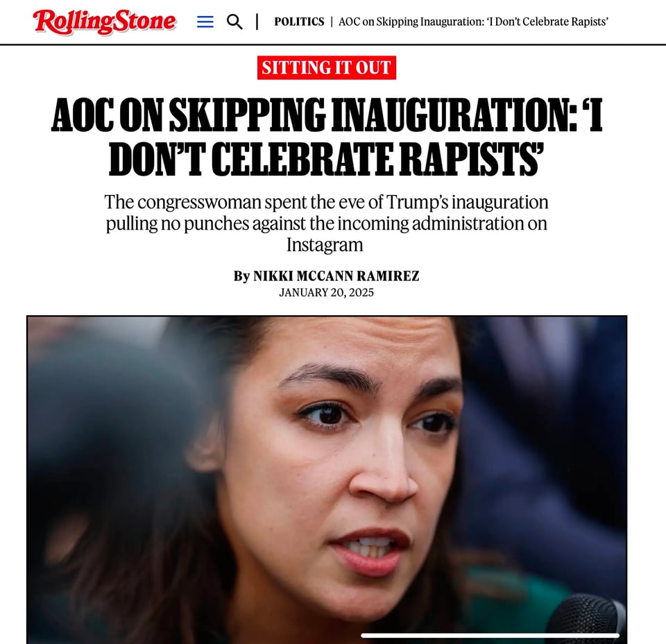Click the vertical divider beside the search icon
Viewport: 666px width, 644px height.
257,22
